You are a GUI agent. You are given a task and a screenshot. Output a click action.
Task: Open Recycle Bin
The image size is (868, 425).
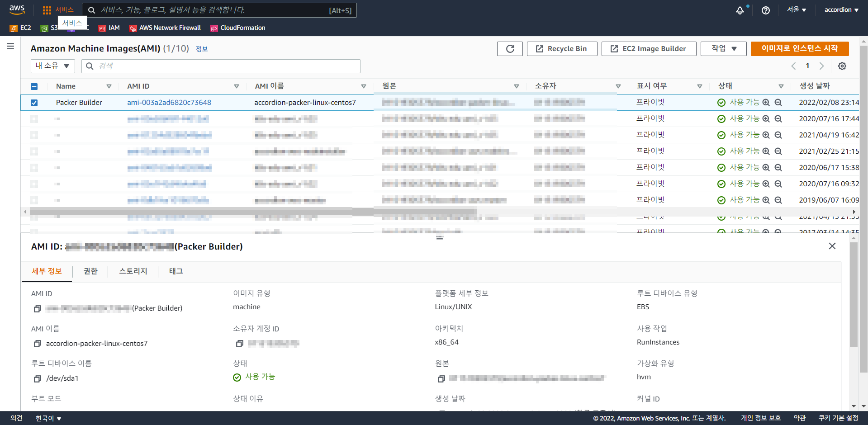[562, 49]
